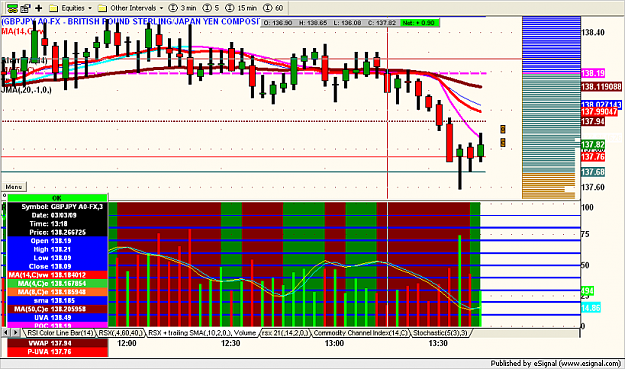Image resolution: width=625 pixels, height=369 pixels.
Task: Click the 138.19 magenta price label
Action: 593,73
